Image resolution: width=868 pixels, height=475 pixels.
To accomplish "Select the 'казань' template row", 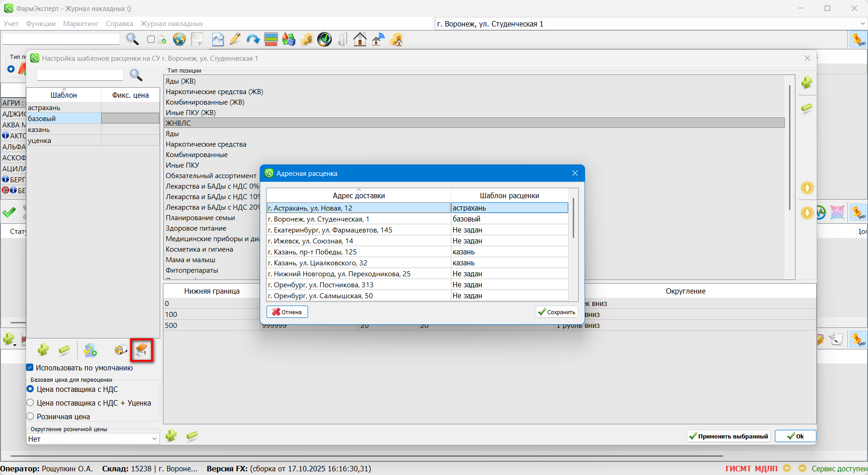I will click(x=63, y=130).
